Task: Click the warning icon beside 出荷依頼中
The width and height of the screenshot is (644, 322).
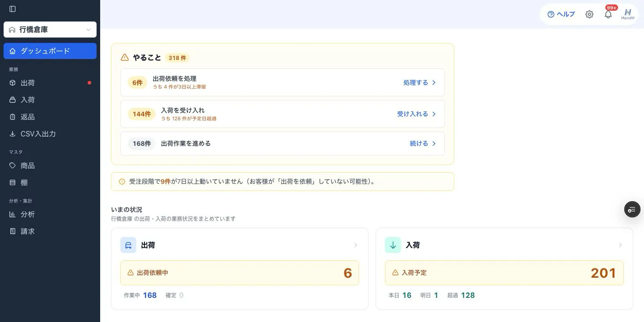Action: (131, 273)
